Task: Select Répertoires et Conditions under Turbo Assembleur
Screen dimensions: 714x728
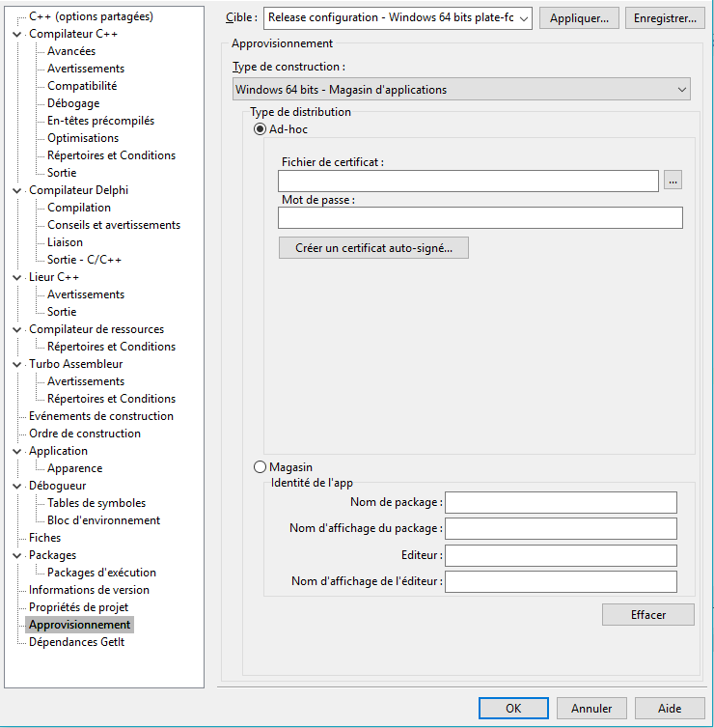Action: 111,399
